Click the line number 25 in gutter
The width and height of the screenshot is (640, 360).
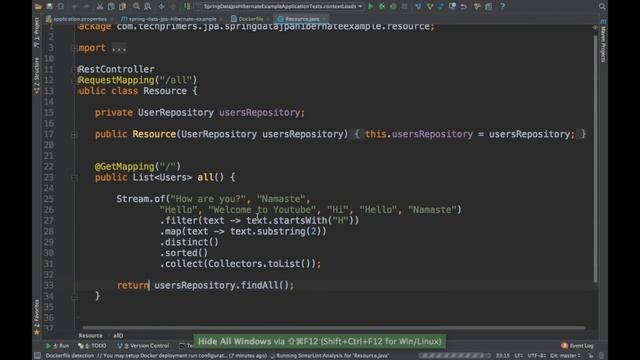(49, 199)
